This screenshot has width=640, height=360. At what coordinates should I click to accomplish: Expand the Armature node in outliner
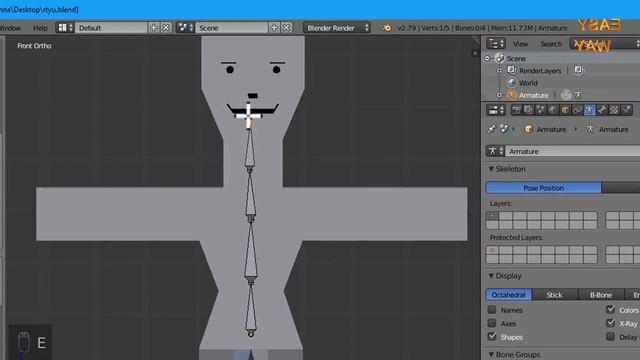(499, 95)
